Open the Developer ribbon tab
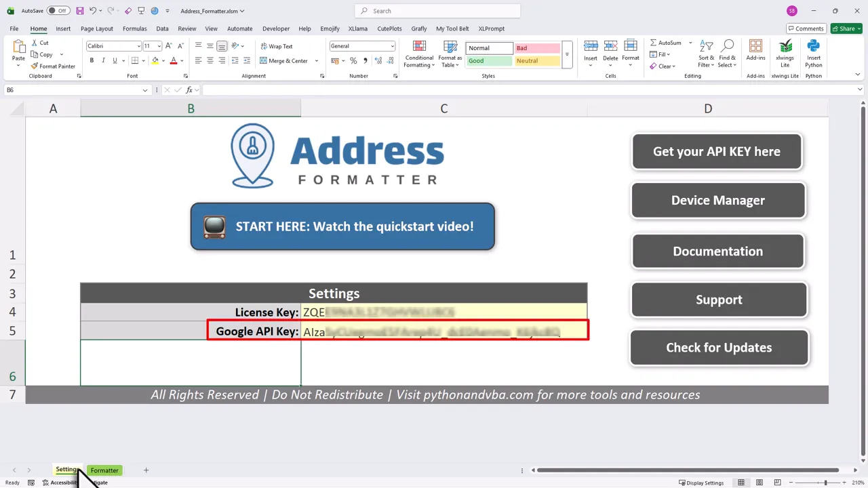The width and height of the screenshot is (868, 488). (275, 28)
